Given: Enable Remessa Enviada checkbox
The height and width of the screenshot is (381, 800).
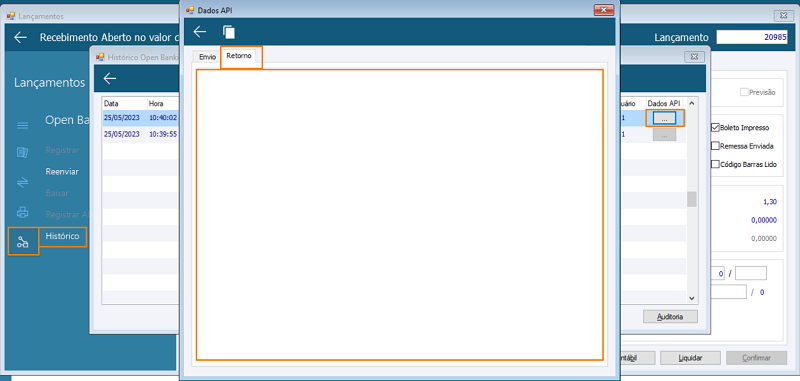Looking at the screenshot, I should coord(715,146).
